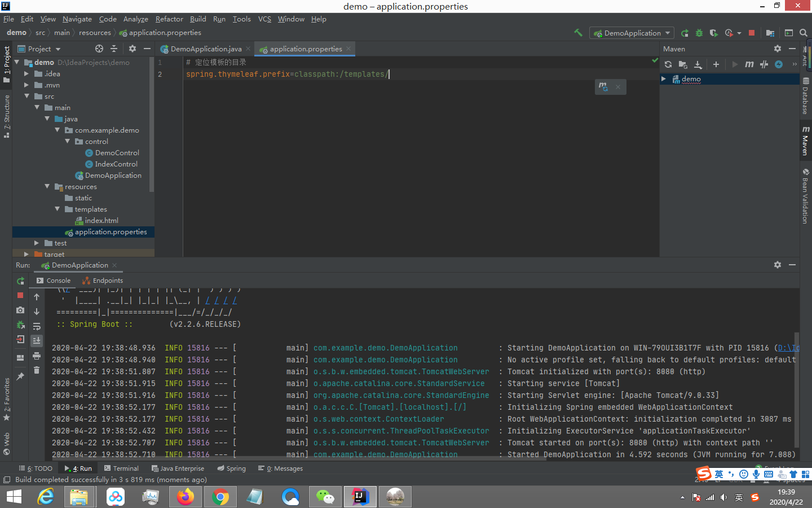Rerun DemoApplication from the Run panel arrow
Screen dimensions: 812x508
click(x=20, y=281)
